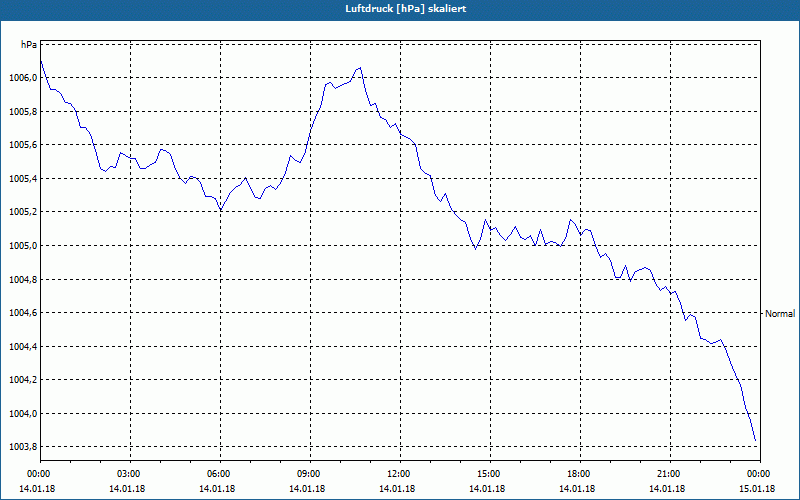Click the y-axis value "1004,8"
The image size is (800, 500).
click(x=23, y=280)
